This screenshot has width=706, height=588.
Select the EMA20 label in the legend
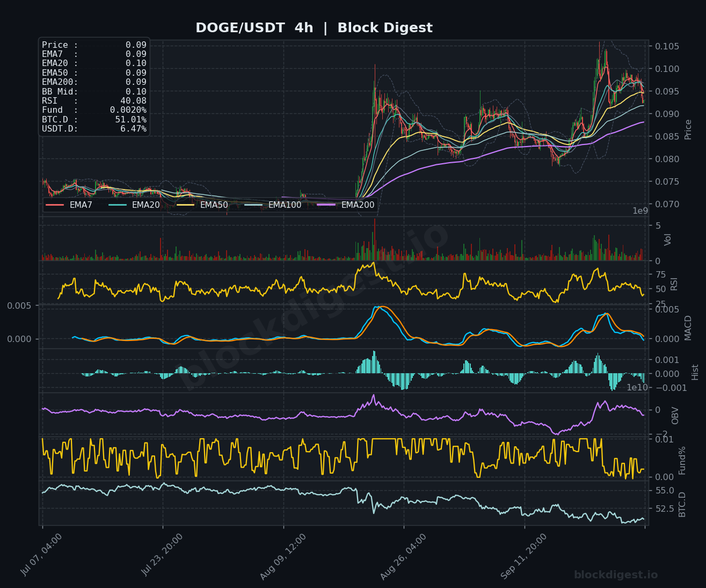coord(146,205)
